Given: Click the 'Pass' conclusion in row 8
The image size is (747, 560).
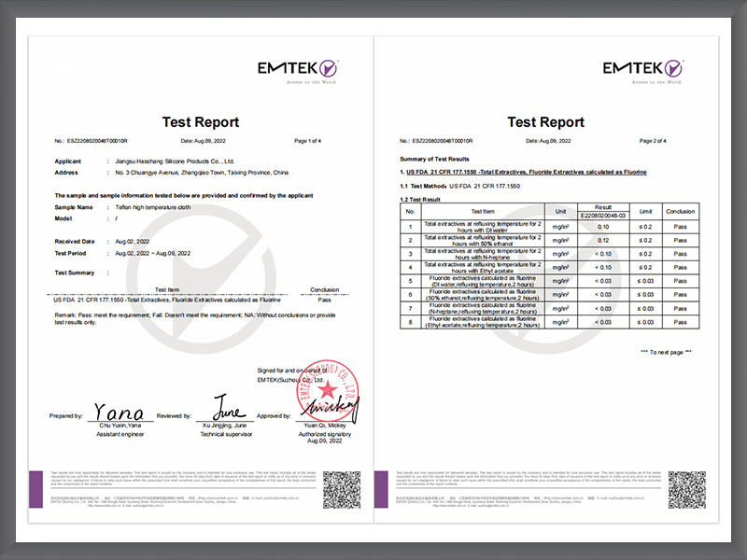Looking at the screenshot, I should pos(681,322).
